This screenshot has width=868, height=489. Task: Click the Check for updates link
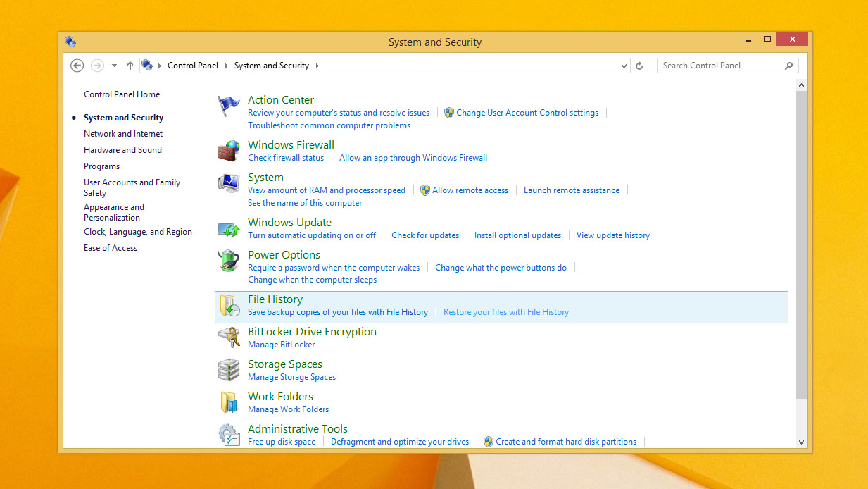(x=425, y=235)
